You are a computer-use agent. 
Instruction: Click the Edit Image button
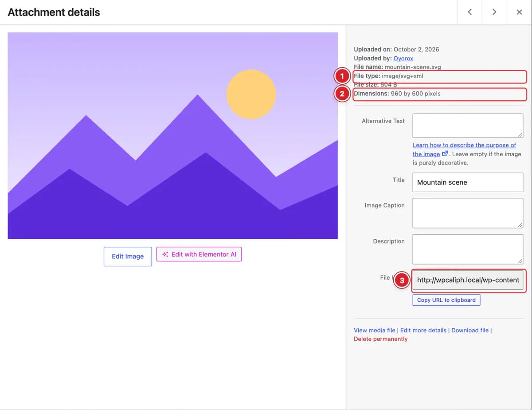[x=128, y=256]
